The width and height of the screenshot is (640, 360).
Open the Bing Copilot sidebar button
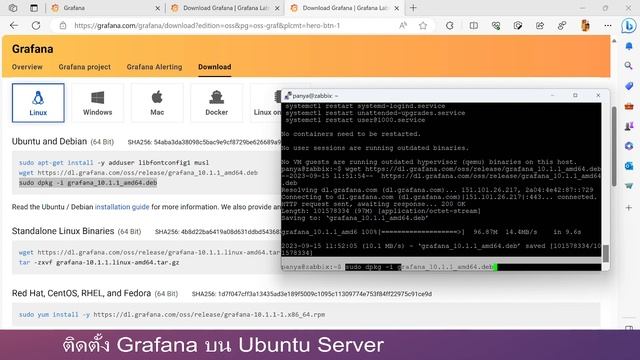[x=629, y=25]
